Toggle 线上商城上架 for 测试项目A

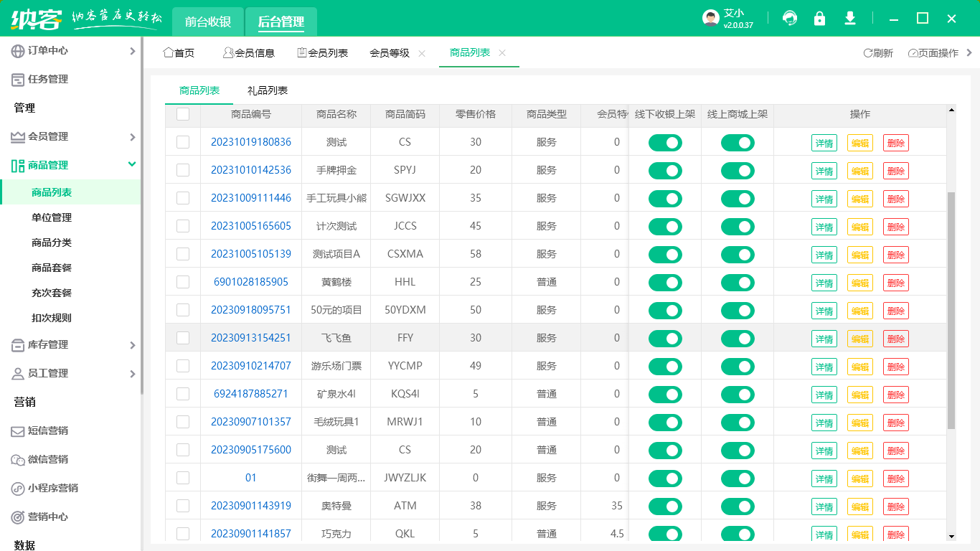click(738, 254)
